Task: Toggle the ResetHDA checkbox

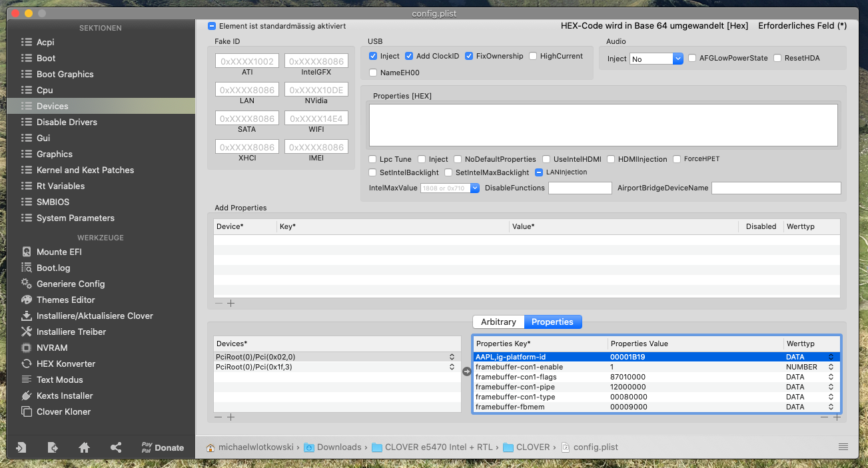Action: 777,59
